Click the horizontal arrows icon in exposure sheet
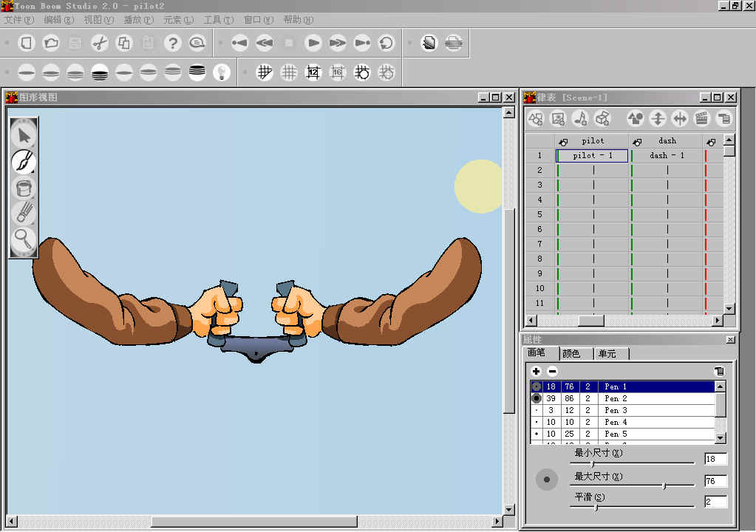 pos(680,118)
